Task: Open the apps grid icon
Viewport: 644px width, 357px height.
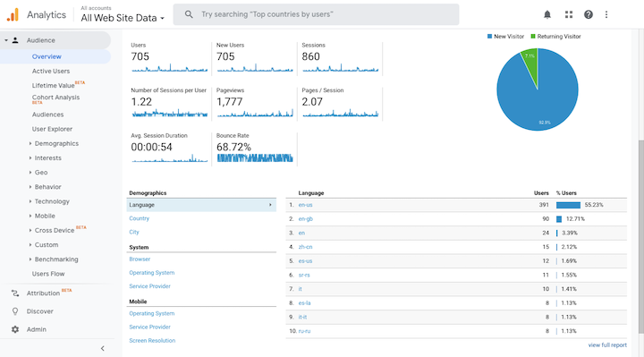Action: (569, 15)
